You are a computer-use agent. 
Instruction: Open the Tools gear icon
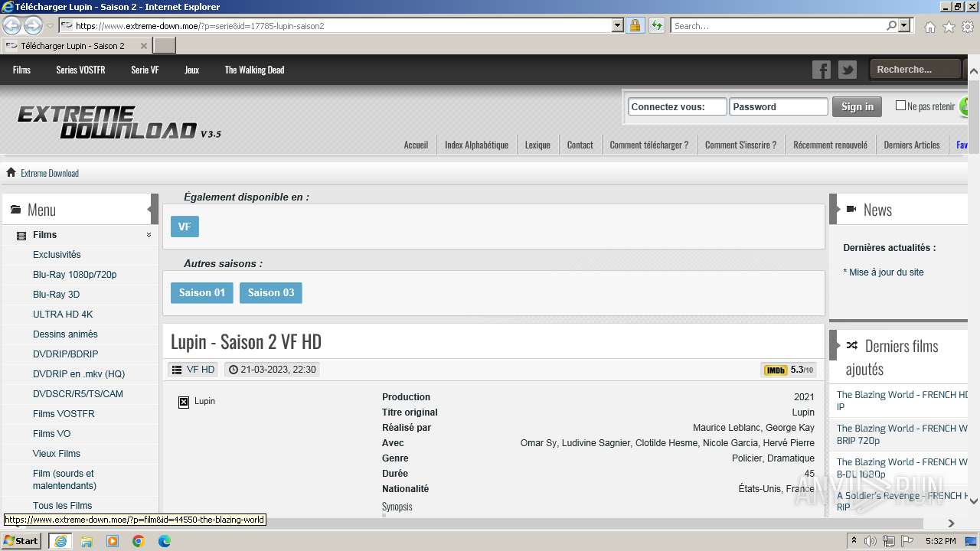pyautogui.click(x=968, y=27)
